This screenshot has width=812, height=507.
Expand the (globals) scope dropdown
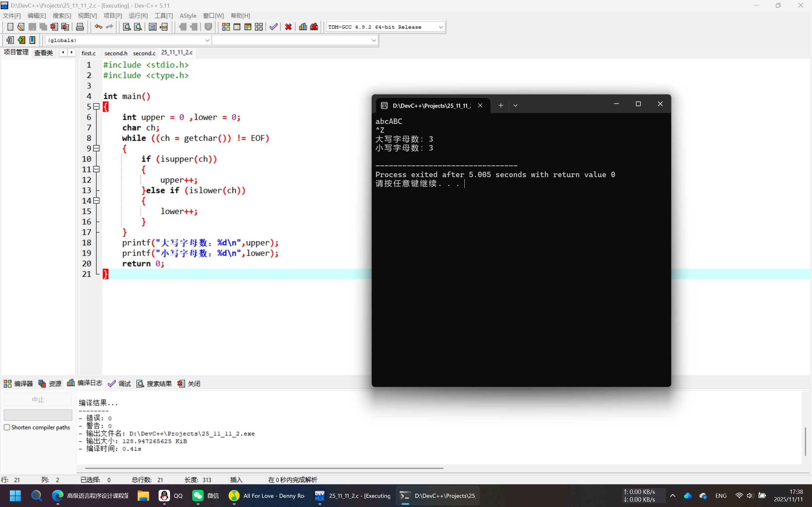click(207, 40)
